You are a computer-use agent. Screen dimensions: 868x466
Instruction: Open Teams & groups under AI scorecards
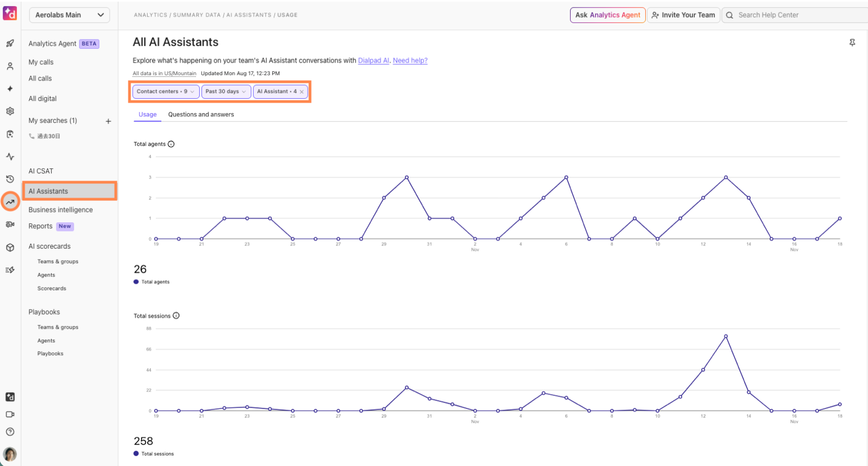(x=58, y=262)
